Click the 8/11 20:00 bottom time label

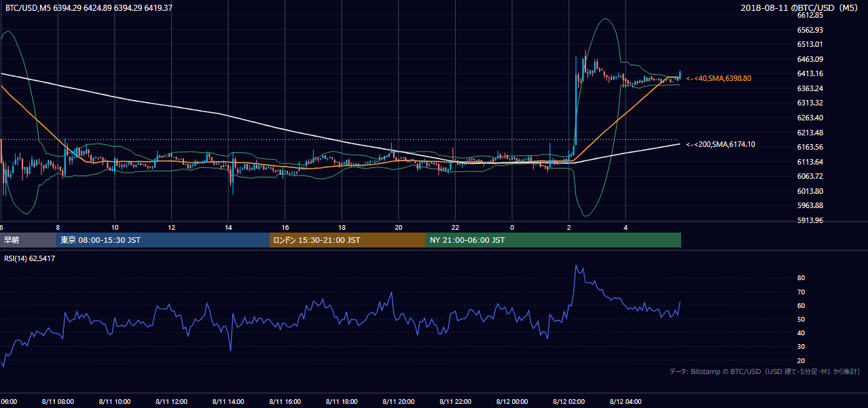click(x=399, y=402)
